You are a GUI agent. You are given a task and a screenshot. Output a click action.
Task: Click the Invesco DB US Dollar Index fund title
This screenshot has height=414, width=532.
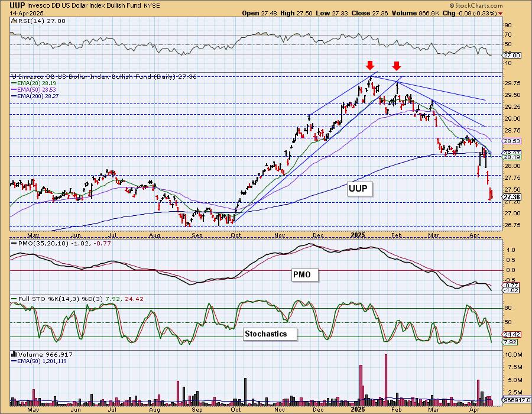[85, 6]
